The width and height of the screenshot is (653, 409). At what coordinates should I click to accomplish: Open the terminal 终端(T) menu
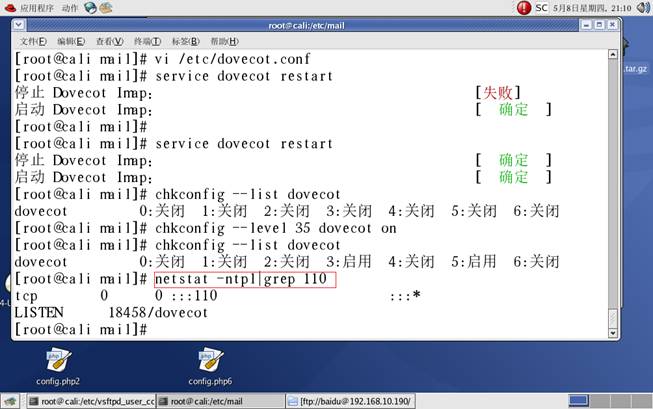click(148, 42)
